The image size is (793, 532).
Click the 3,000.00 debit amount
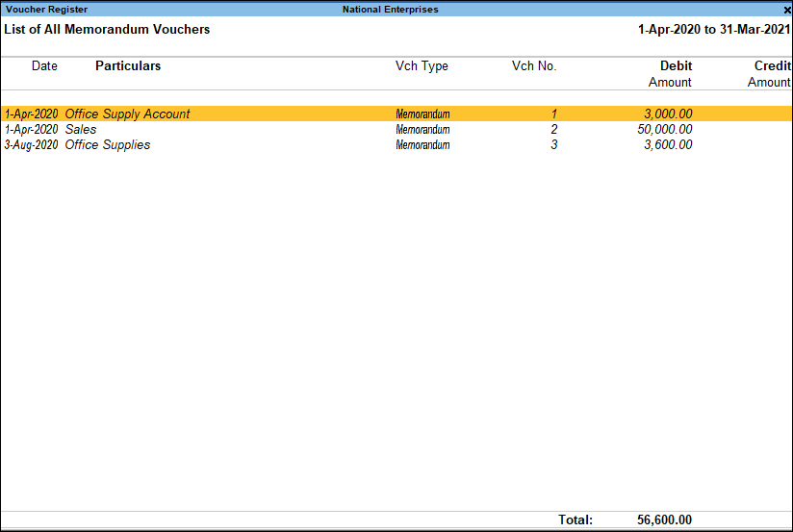(x=668, y=114)
